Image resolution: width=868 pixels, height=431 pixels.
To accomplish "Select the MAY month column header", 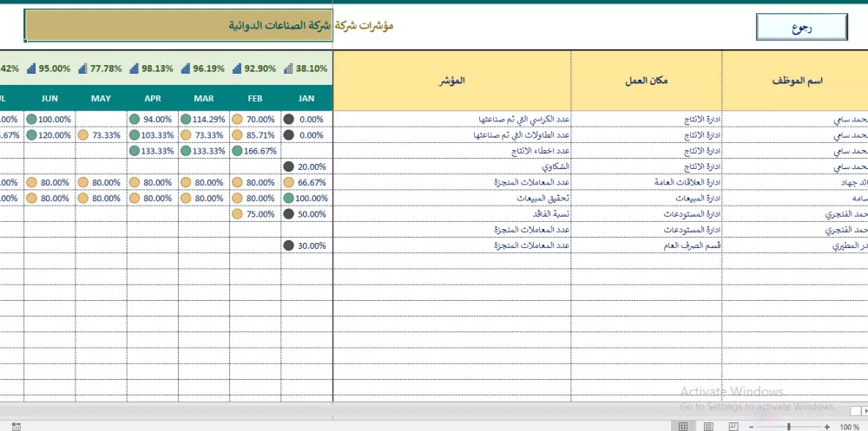I will pos(101,99).
